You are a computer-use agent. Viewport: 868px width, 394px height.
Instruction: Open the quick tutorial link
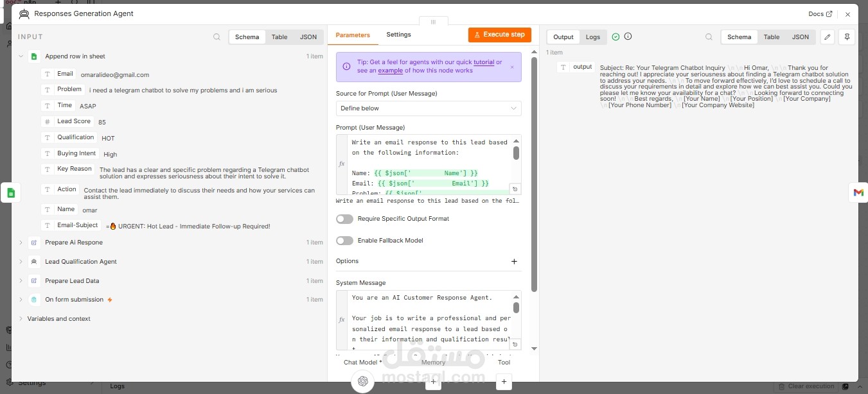pyautogui.click(x=484, y=62)
